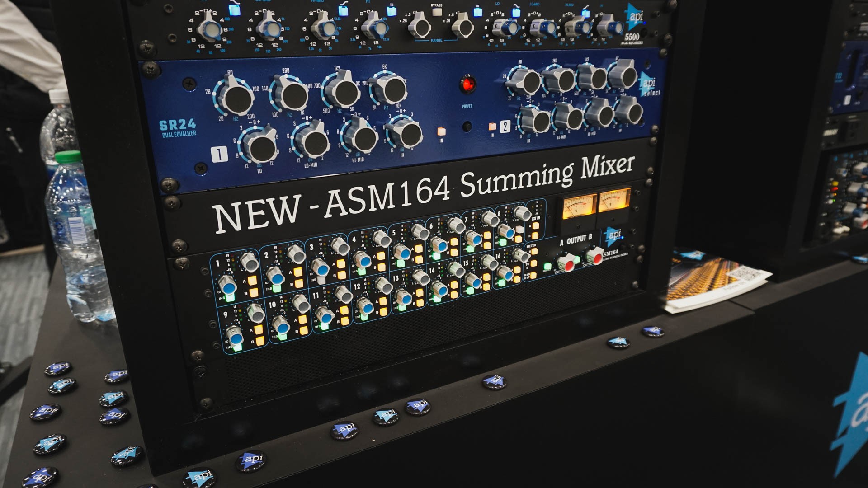Click SR24 channel 2 LO frequency knob
This screenshot has height=488, width=868.
click(526, 81)
